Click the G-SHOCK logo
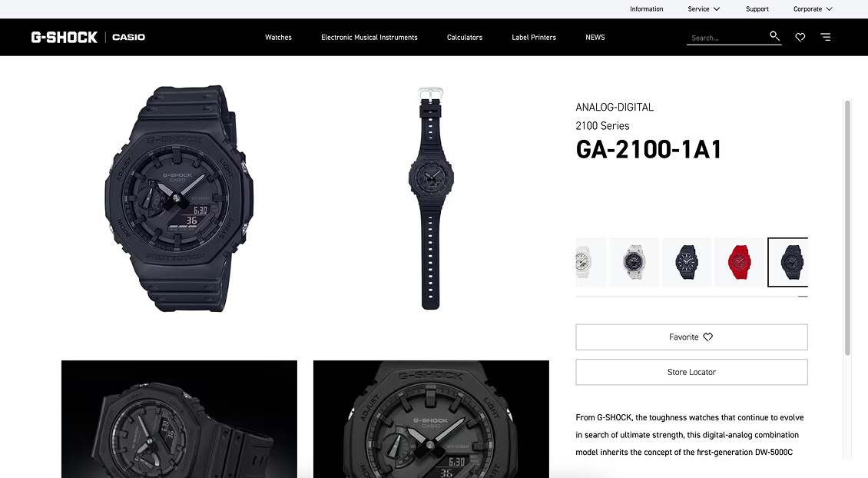 (x=65, y=37)
